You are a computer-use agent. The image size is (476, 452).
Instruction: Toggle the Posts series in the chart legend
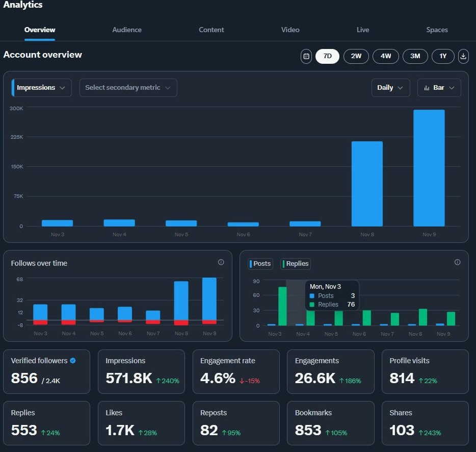260,264
